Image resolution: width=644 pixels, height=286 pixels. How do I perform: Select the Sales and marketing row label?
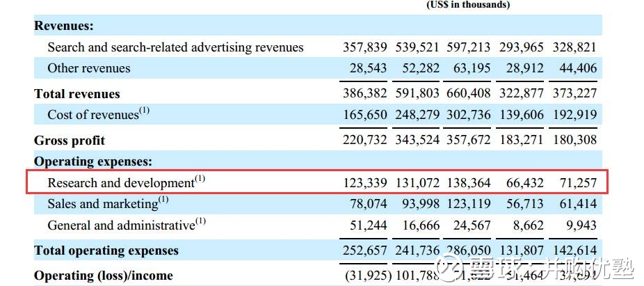tap(108, 203)
